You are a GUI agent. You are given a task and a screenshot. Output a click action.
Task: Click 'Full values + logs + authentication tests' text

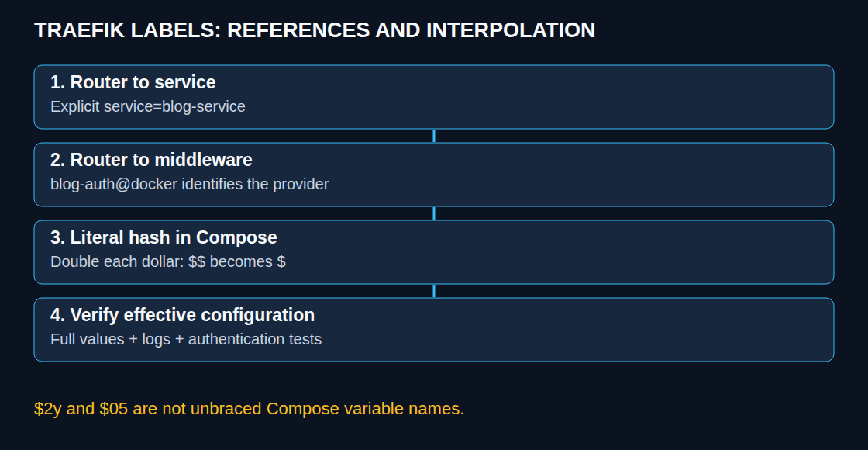pyautogui.click(x=186, y=339)
